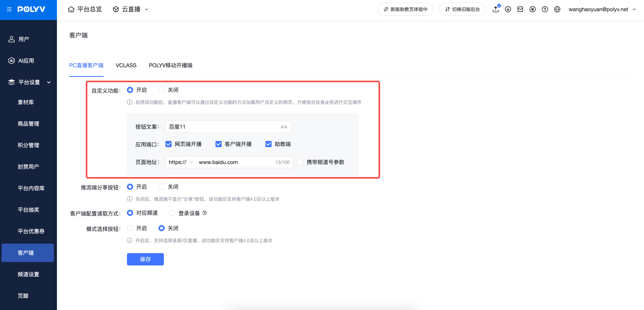Click the info icon for 自定义功能 hint

click(x=129, y=102)
